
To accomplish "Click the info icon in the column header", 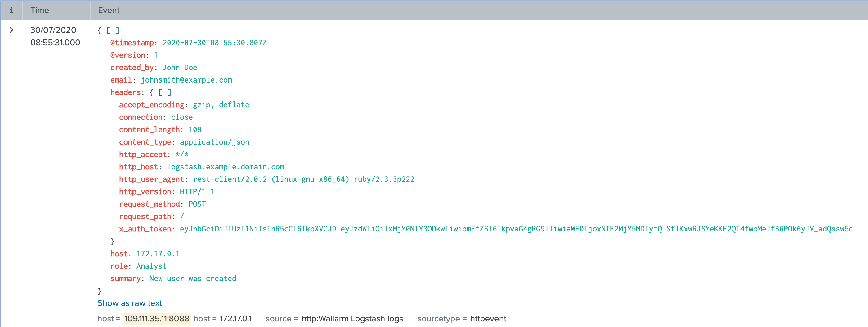I will 11,10.
